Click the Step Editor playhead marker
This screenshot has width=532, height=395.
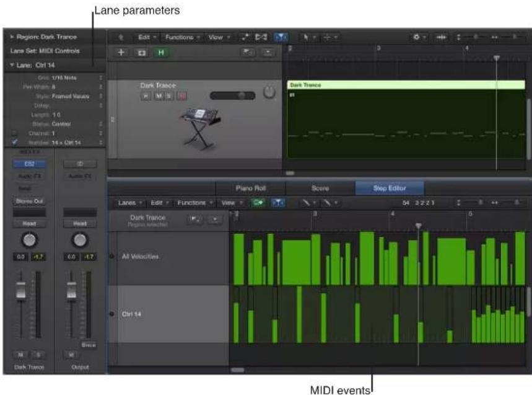[x=418, y=226]
